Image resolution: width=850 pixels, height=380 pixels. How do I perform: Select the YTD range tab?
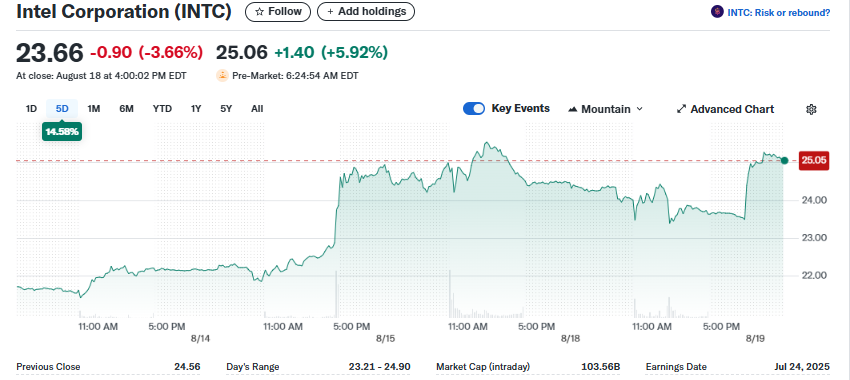pyautogui.click(x=162, y=108)
